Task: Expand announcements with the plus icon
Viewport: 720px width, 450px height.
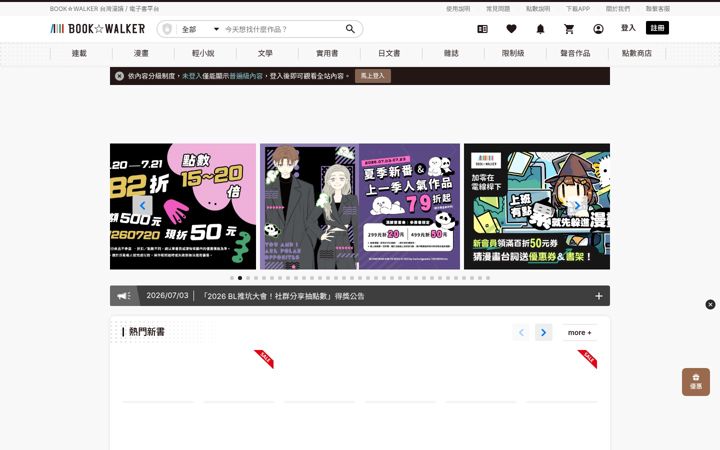Action: 598,296
